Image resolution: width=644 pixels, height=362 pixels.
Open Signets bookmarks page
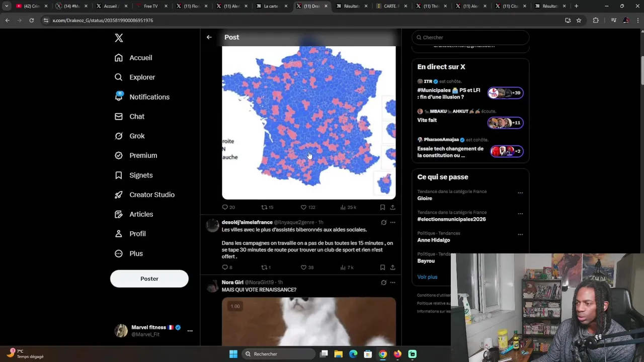pos(133,175)
